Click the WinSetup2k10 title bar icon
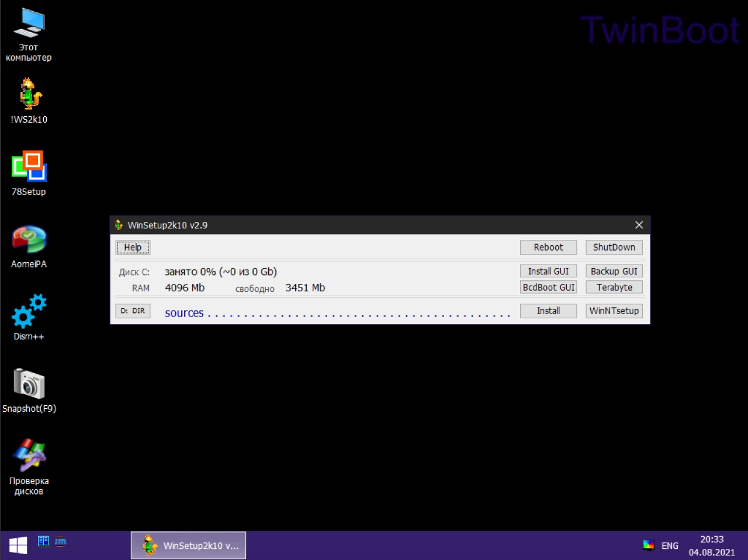Viewport: 748px width, 560px height. click(119, 225)
